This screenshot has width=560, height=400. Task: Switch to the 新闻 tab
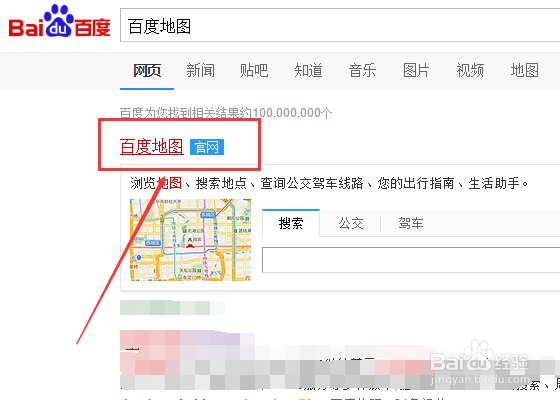click(x=200, y=70)
